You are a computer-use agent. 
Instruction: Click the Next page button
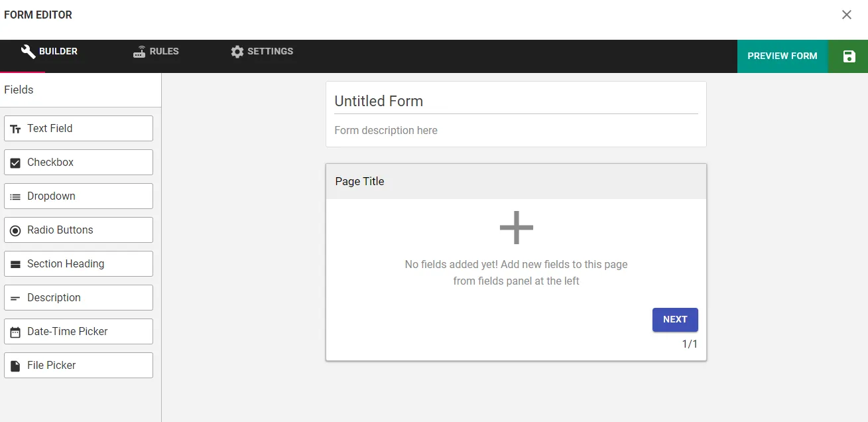(x=675, y=319)
